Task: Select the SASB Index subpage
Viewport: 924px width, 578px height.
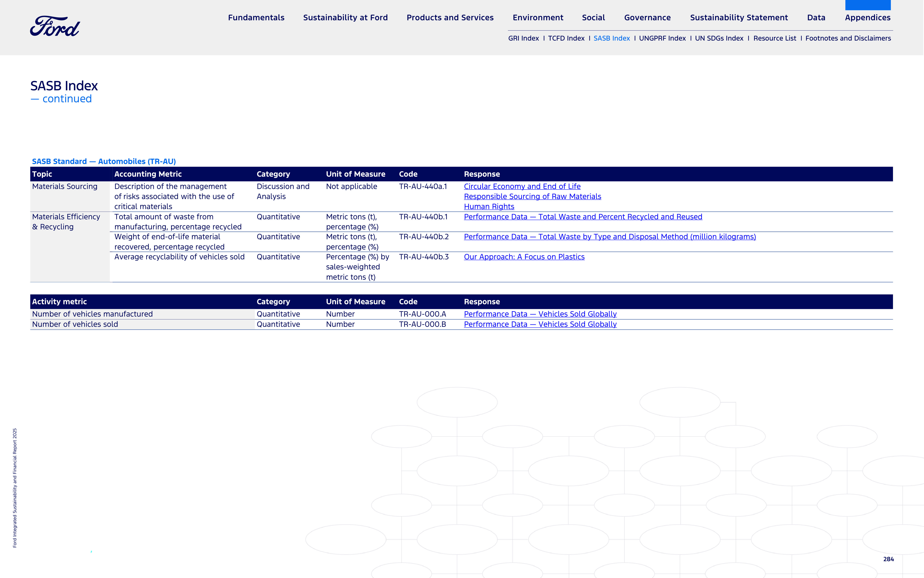Action: point(611,38)
